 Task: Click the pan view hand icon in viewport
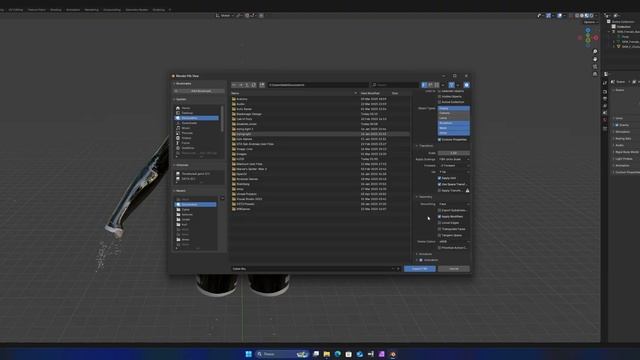(x=595, y=59)
